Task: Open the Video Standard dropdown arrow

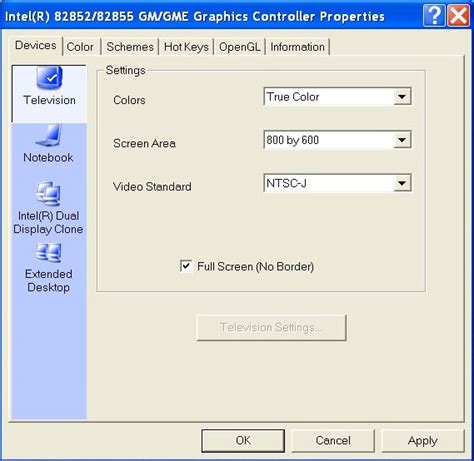Action: coord(402,183)
